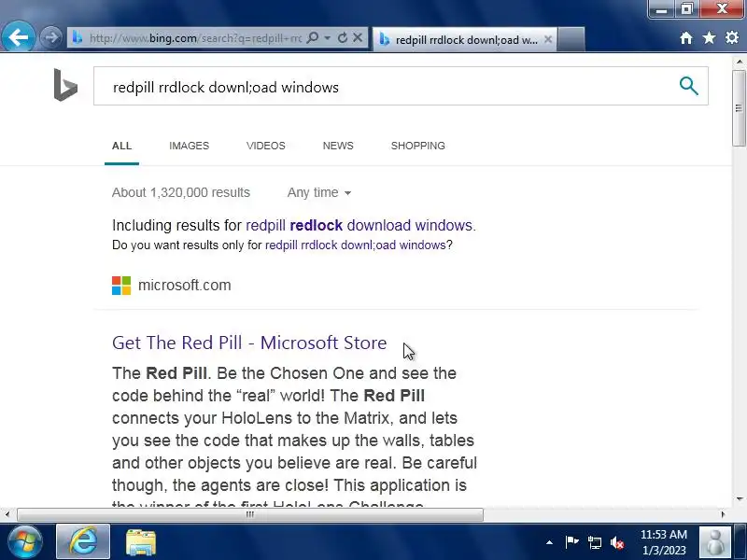Image resolution: width=747 pixels, height=560 pixels.
Task: Open Favorites with the star icon
Action: 709,38
